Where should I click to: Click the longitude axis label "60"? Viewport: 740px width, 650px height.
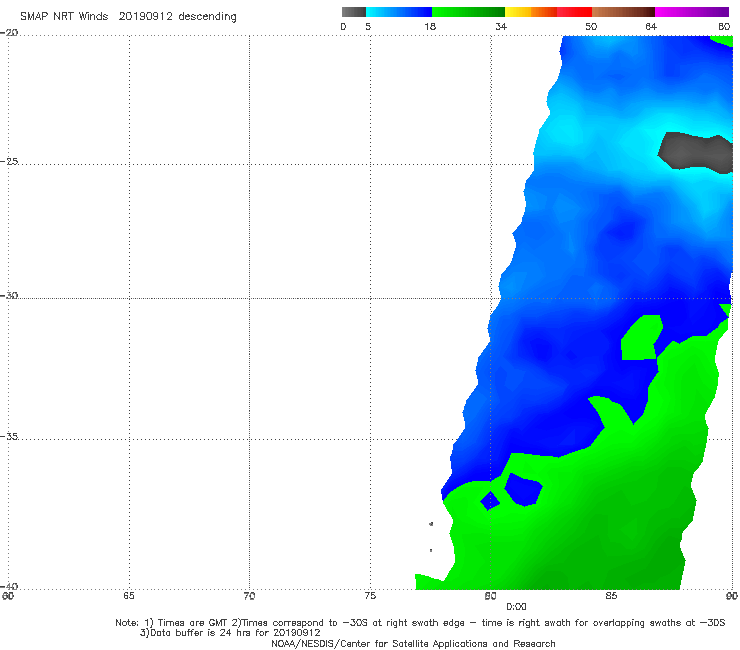tap(8, 596)
